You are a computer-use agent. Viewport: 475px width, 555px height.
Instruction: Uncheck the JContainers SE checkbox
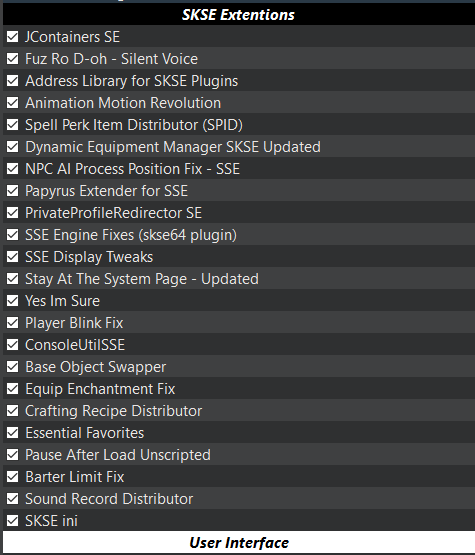pos(13,36)
